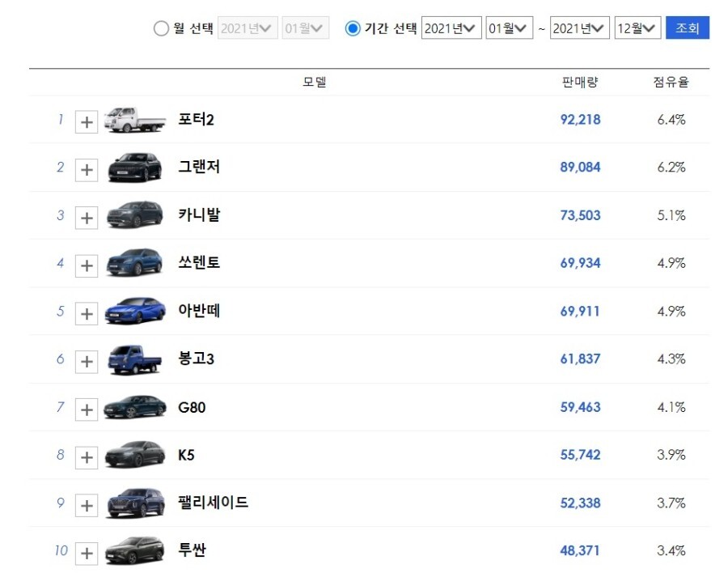Click sales figure 73,503

pyautogui.click(x=580, y=215)
